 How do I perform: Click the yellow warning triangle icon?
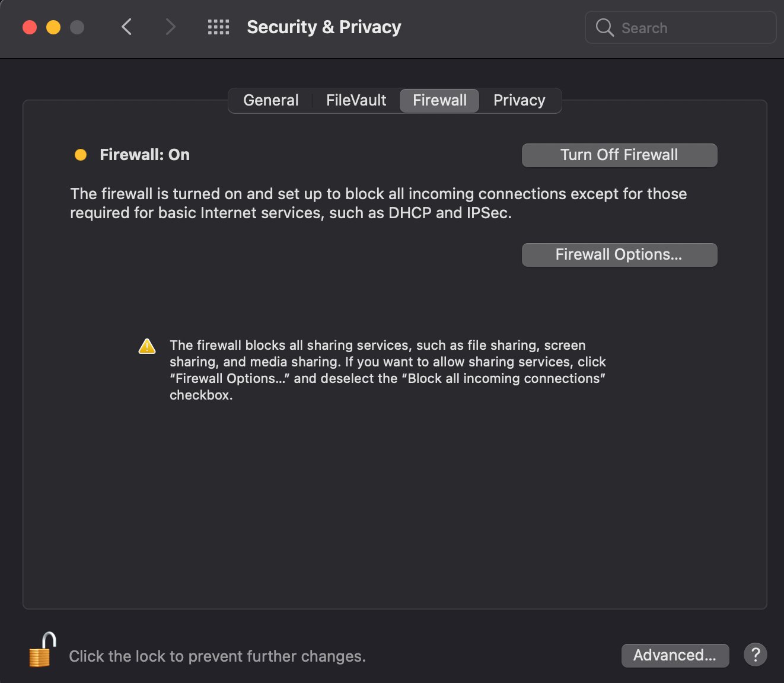tap(147, 346)
